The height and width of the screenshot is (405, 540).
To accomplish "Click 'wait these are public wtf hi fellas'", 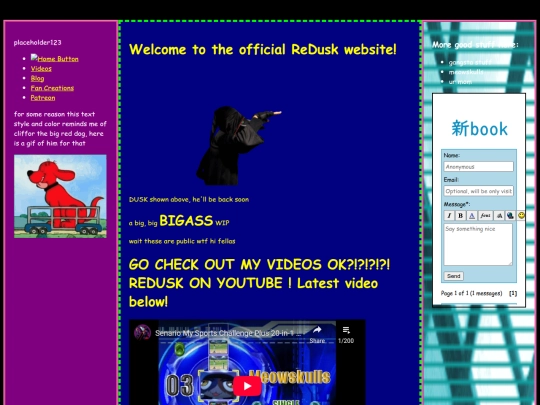I will tap(182, 241).
